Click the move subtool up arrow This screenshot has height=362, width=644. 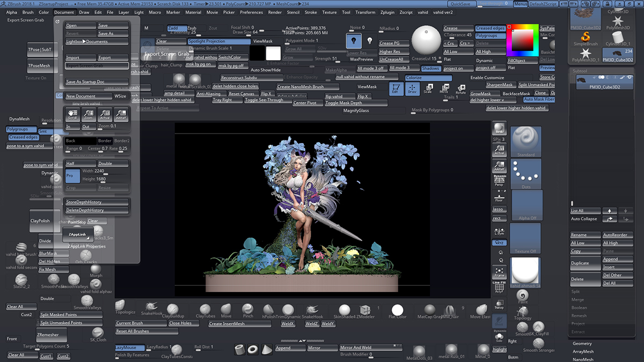(609, 211)
